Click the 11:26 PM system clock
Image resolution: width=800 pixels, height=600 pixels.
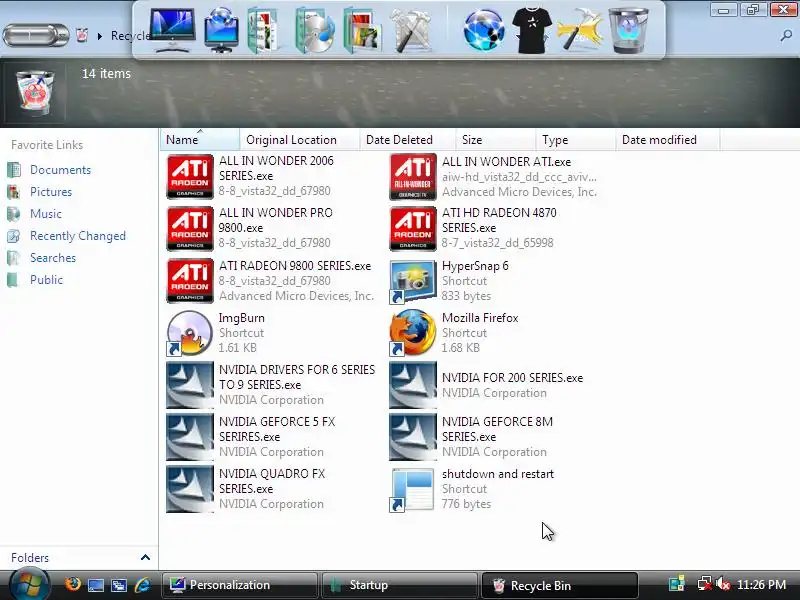[x=761, y=585]
